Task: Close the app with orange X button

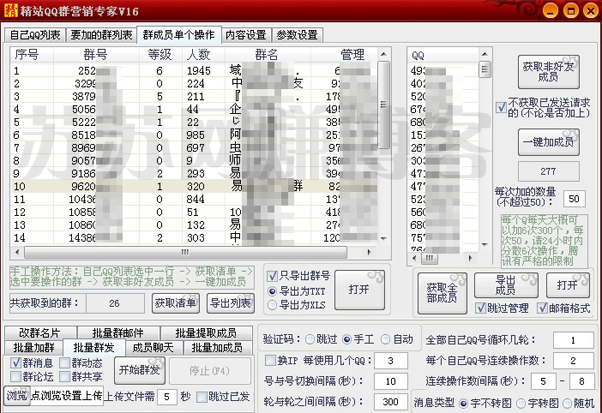Action: (590, 11)
